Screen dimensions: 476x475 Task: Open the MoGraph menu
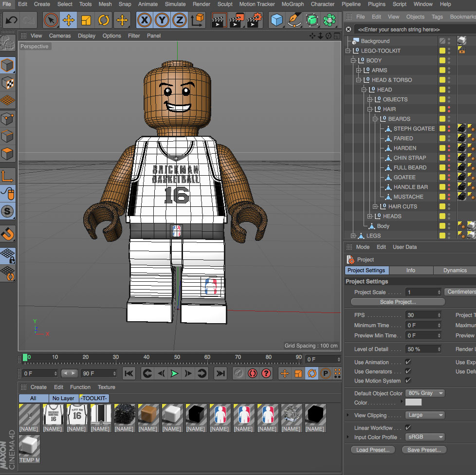[x=292, y=4]
